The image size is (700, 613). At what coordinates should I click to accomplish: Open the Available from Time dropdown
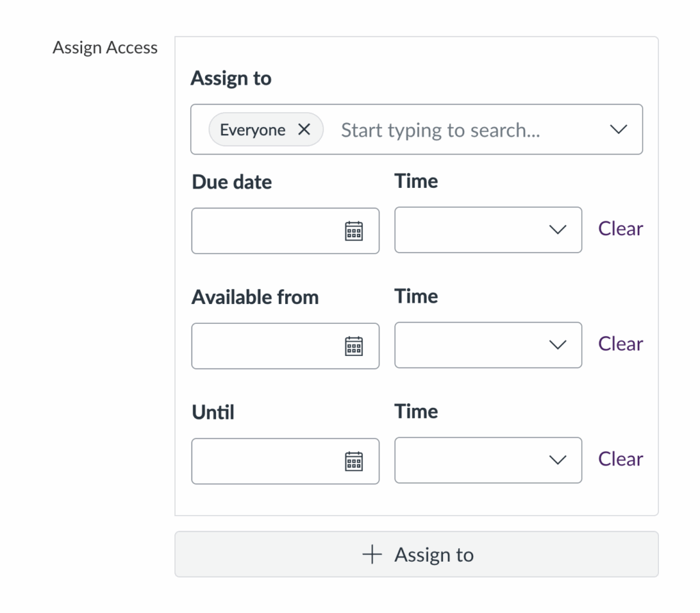[x=558, y=345]
